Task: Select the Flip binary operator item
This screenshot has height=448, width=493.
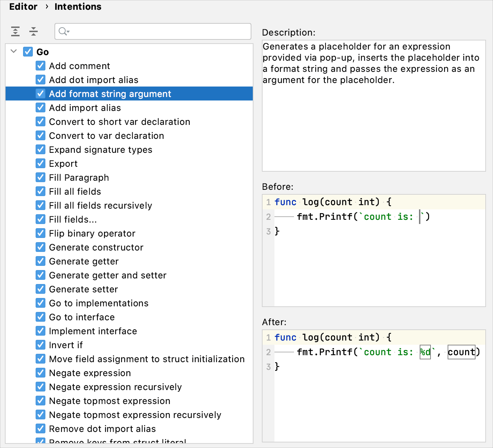Action: pos(92,233)
